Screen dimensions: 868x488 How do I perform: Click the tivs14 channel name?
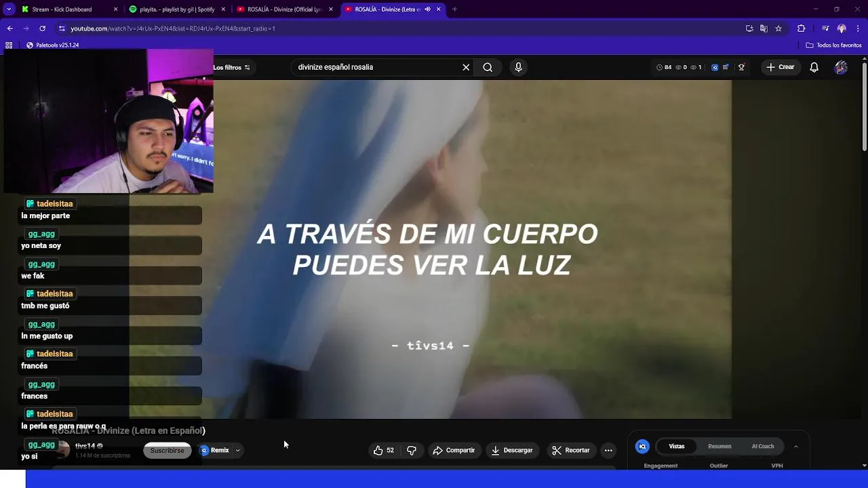(x=85, y=446)
